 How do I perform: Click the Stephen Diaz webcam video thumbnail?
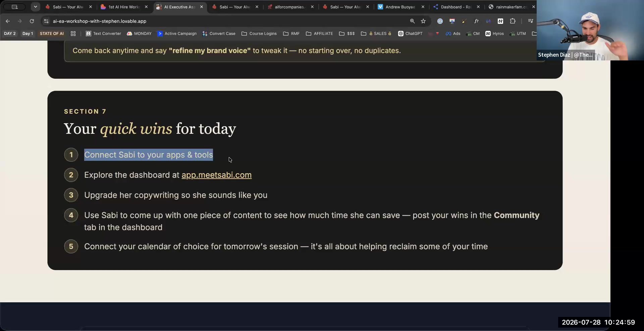tap(590, 30)
